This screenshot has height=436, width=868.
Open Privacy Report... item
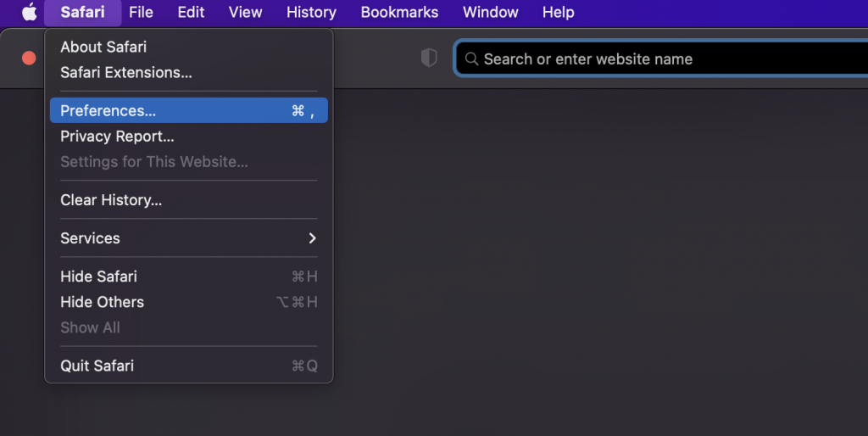(x=117, y=137)
